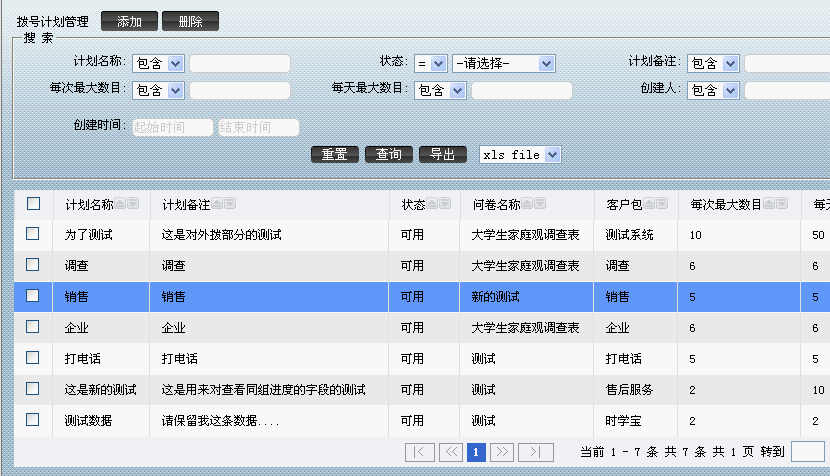Select page 1 in pagination
The width and height of the screenshot is (830, 476).
click(x=477, y=452)
